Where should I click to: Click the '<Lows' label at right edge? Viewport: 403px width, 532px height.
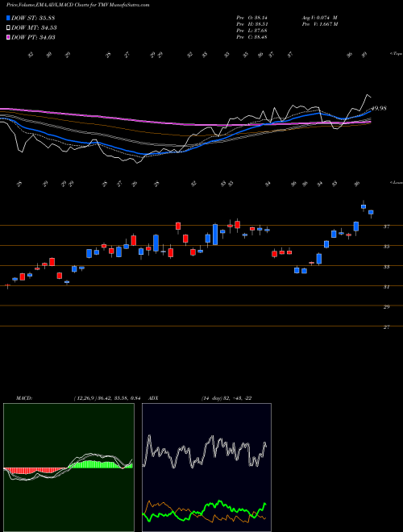[x=396, y=183]
